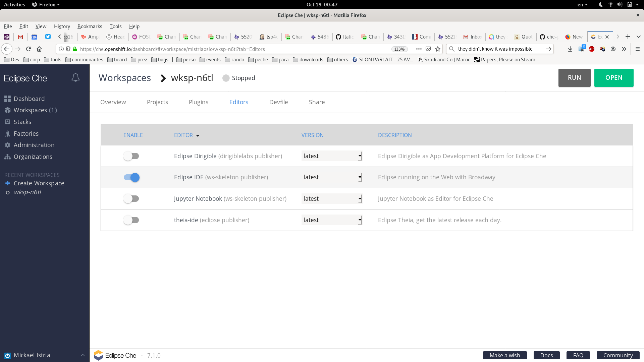Open a new tab with plus icon

[x=628, y=37]
